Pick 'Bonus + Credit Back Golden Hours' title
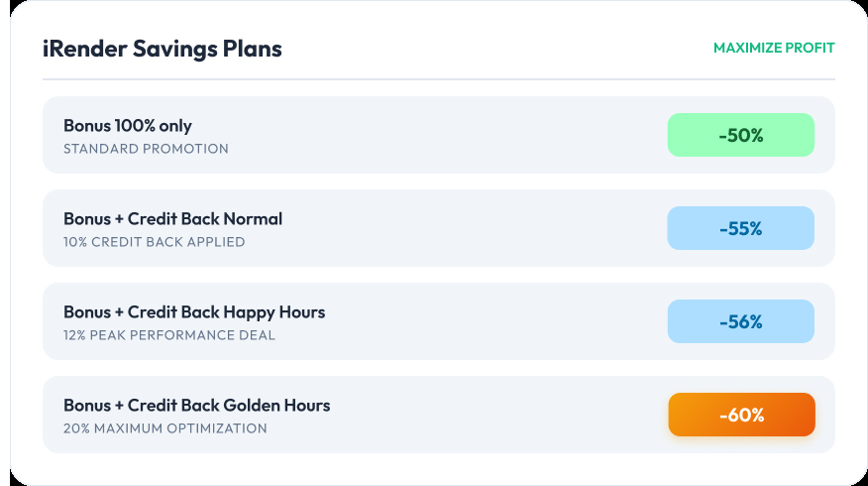The image size is (868, 486). (196, 406)
